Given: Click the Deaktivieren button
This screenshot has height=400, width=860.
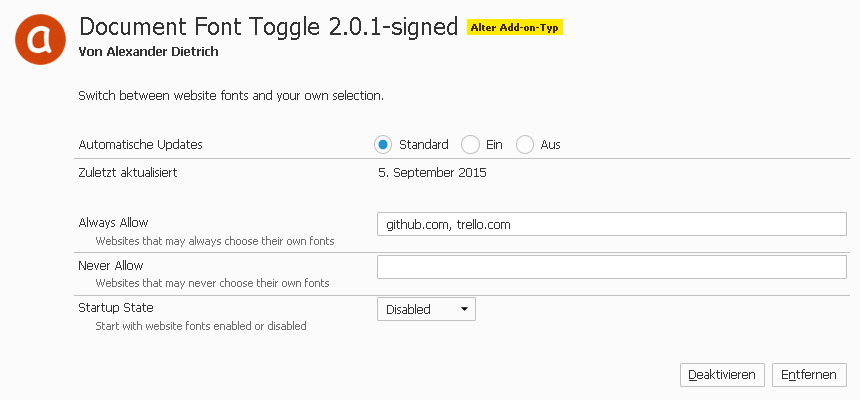Looking at the screenshot, I should [723, 374].
